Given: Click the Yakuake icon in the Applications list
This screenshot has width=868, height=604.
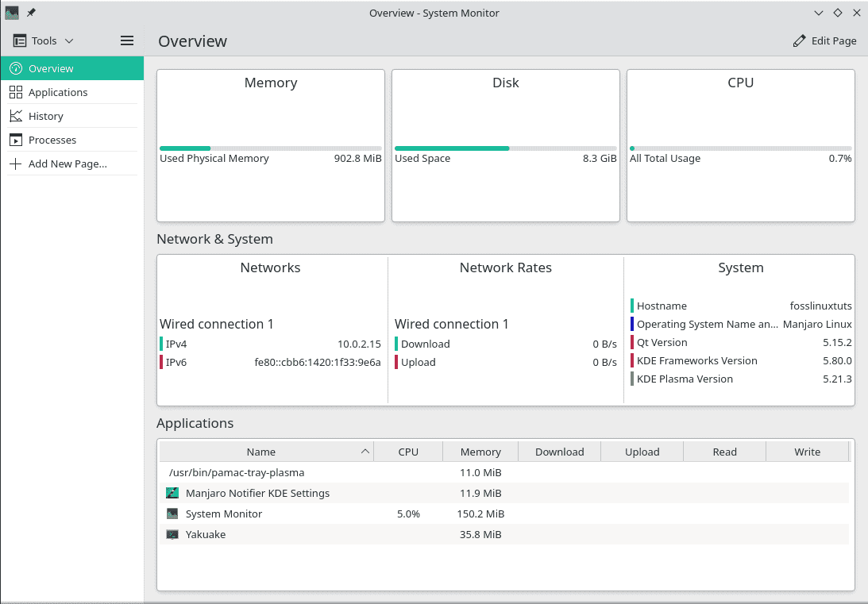Looking at the screenshot, I should click(x=172, y=534).
